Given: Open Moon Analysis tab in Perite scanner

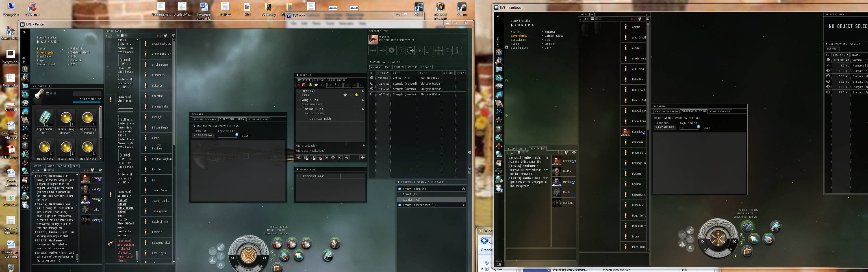Looking at the screenshot, I should [x=258, y=119].
